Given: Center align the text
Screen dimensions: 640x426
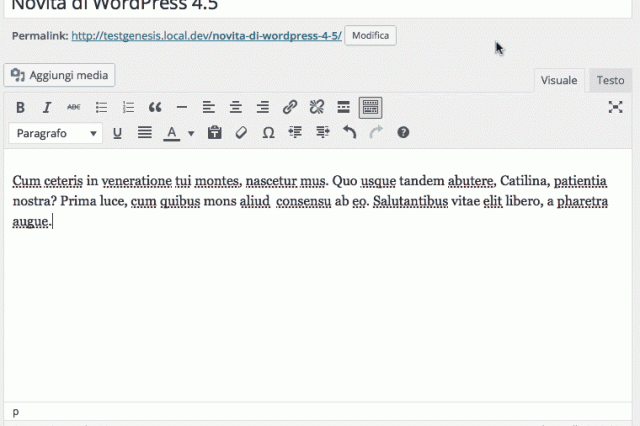Looking at the screenshot, I should [236, 108].
